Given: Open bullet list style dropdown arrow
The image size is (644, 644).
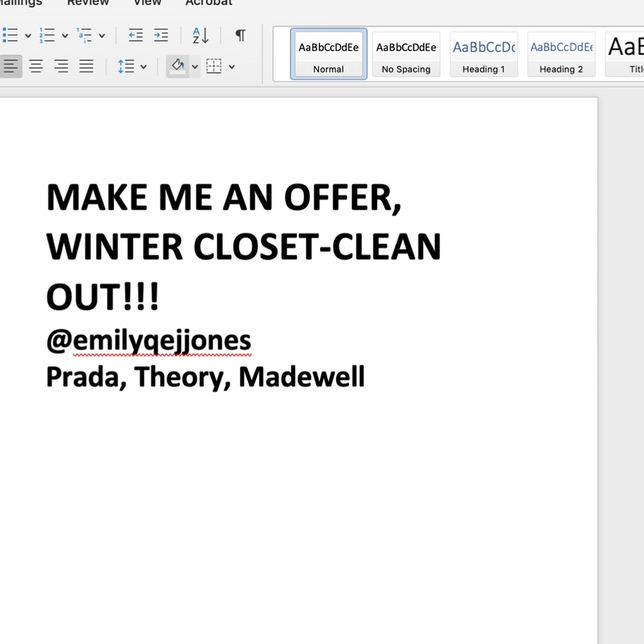Looking at the screenshot, I should click(x=28, y=35).
